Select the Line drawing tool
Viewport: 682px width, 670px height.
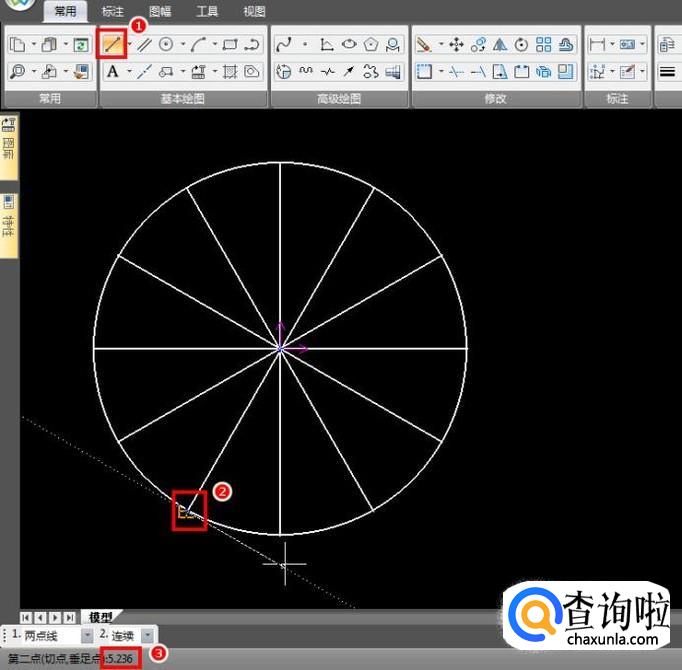click(x=111, y=44)
